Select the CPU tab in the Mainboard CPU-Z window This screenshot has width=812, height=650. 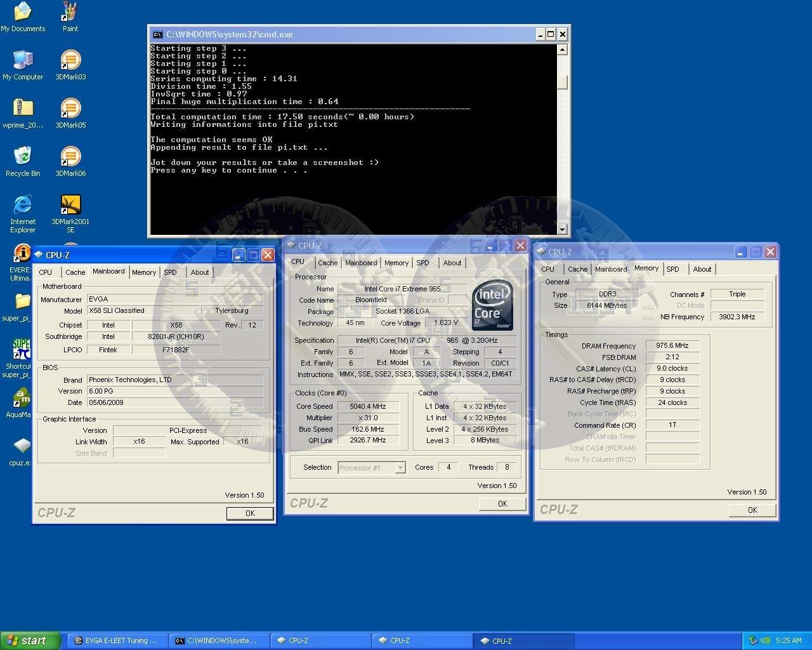(46, 272)
